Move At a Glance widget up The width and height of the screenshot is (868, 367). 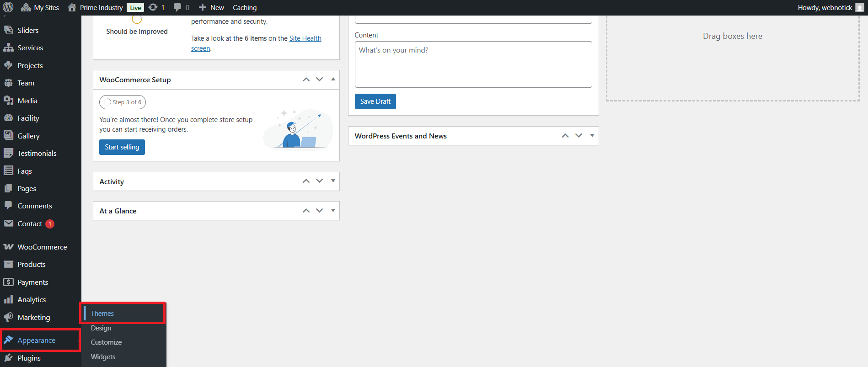[x=306, y=211]
